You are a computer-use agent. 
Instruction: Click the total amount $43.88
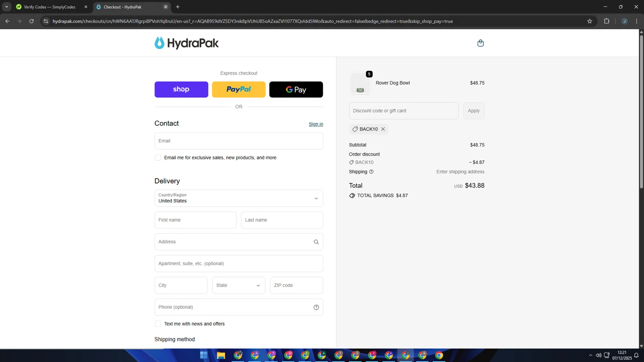coord(474,186)
